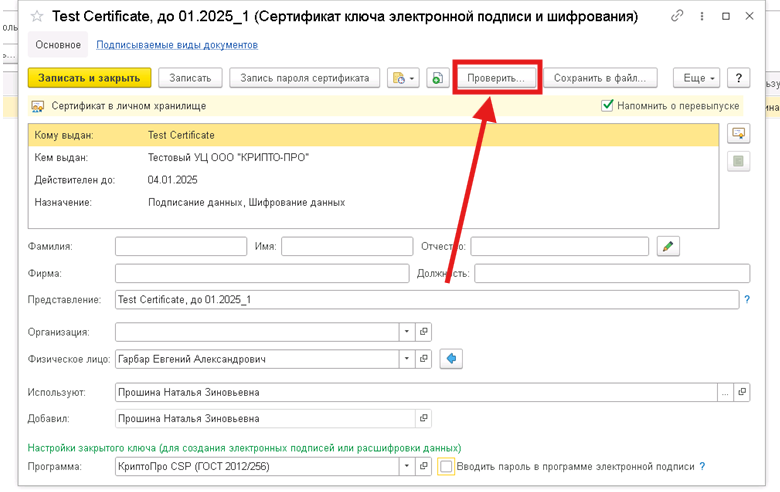Open the Добавил field's open-form icon
This screenshot has height=492, width=780.
pyautogui.click(x=423, y=419)
